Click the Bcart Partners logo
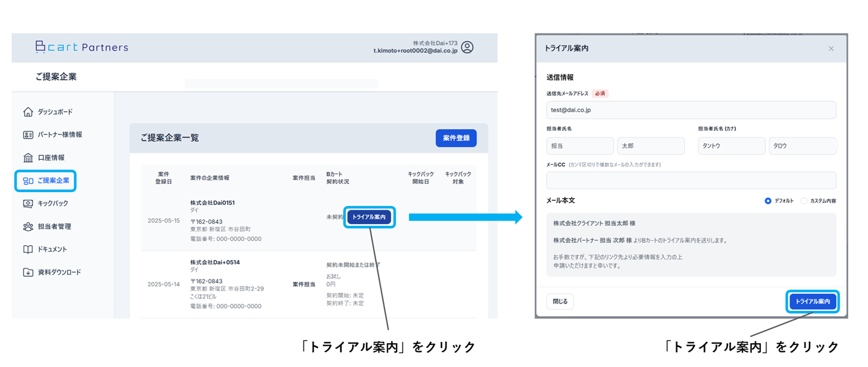868x367 pixels. click(82, 47)
